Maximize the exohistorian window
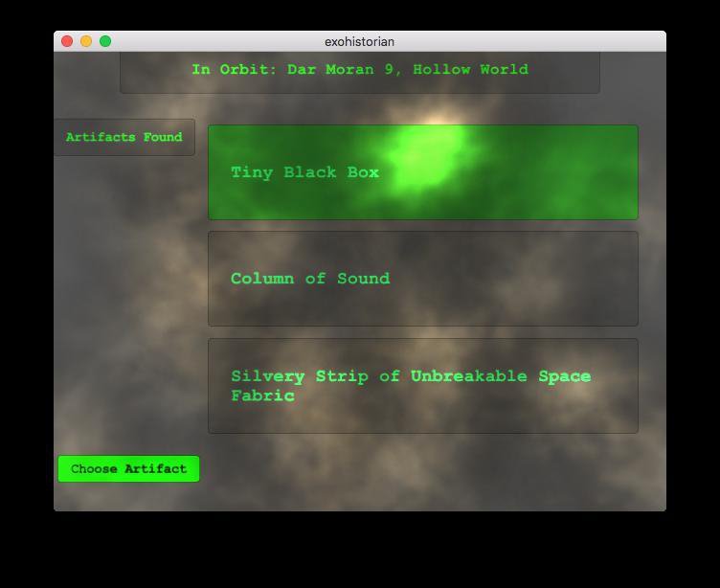 click(x=105, y=41)
